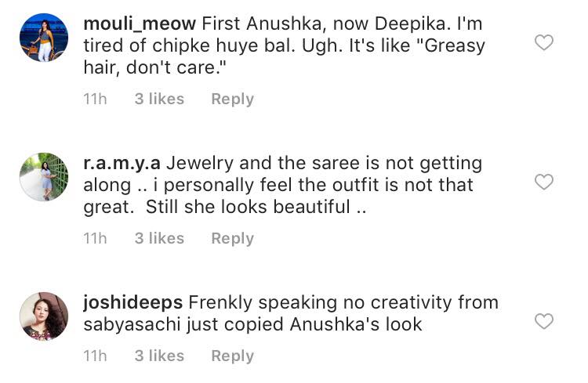Open mouli_meow's profile picture
Image resolution: width=588 pixels, height=383 pixels.
click(x=44, y=38)
